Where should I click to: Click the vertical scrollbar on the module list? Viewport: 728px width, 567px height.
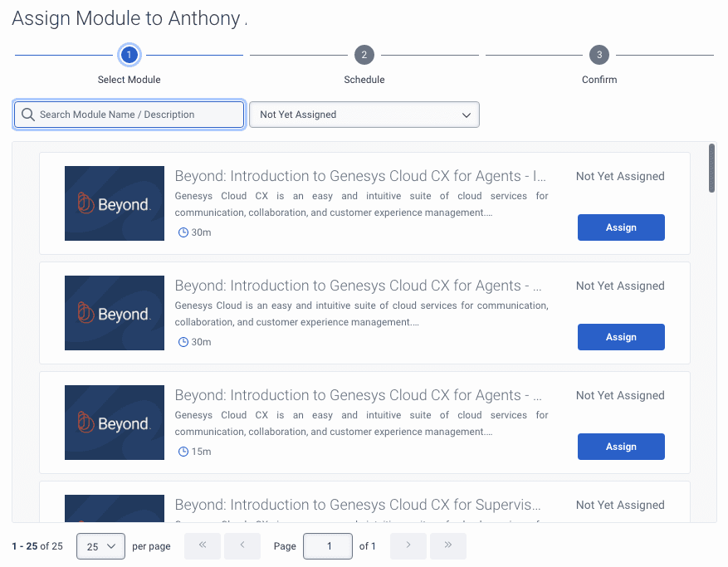(x=711, y=169)
